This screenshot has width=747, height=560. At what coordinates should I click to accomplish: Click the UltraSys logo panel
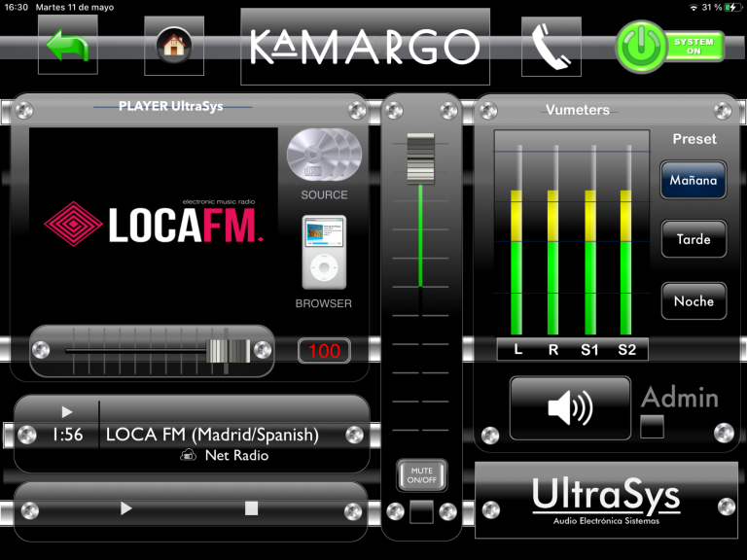[x=607, y=500]
